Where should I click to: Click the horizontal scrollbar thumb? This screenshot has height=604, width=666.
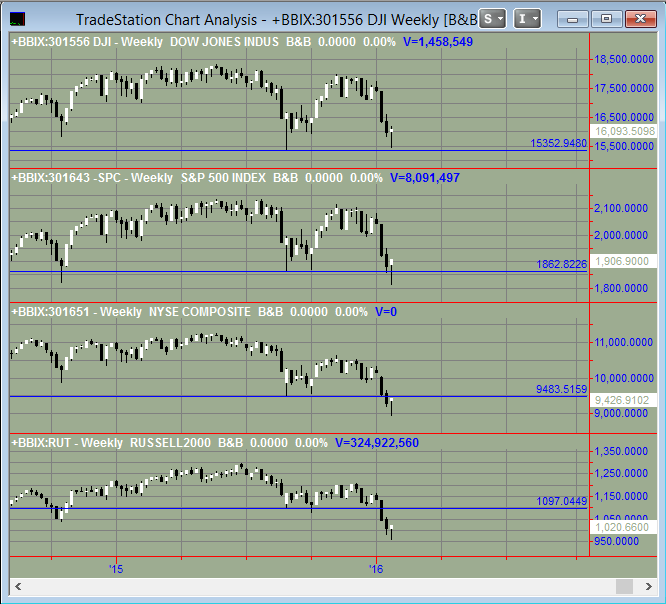(x=624, y=587)
